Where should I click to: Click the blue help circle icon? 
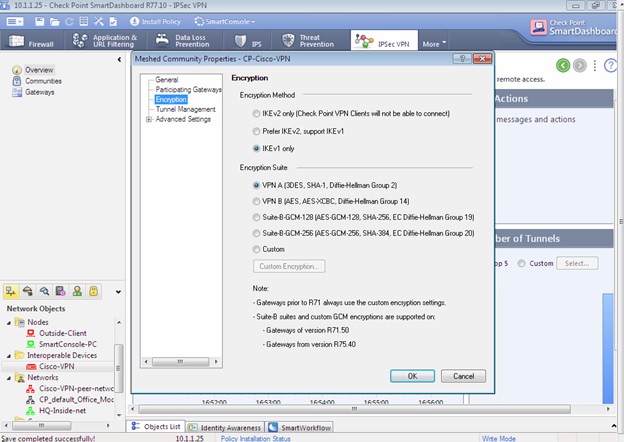click(x=610, y=65)
